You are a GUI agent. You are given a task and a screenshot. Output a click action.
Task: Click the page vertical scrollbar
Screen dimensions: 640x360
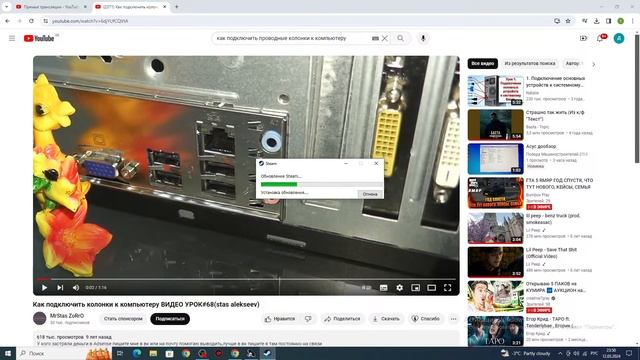(x=637, y=98)
